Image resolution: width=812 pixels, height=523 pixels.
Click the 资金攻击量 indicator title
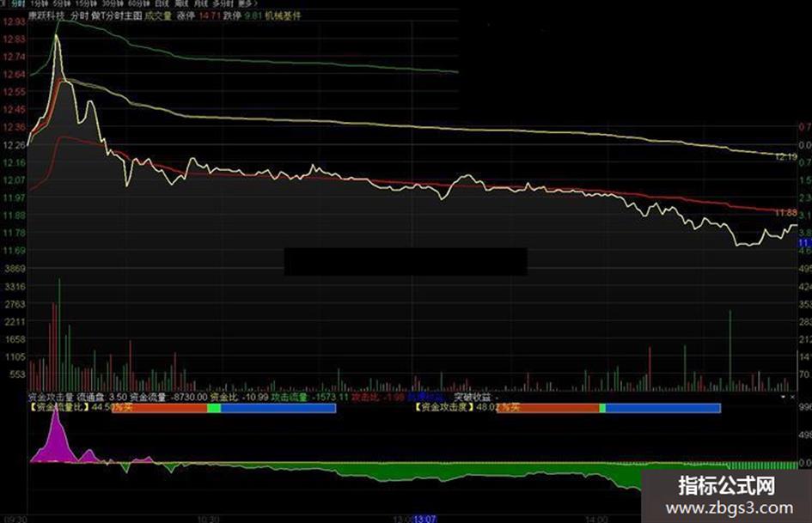coord(51,397)
